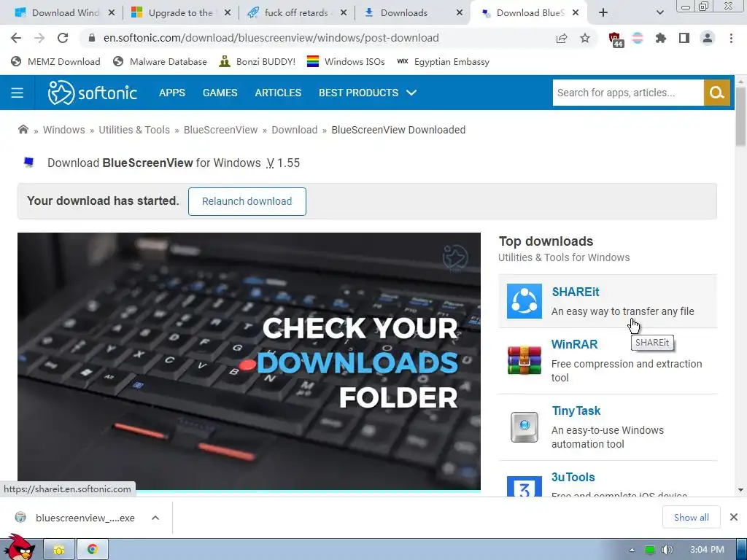Expand BEST PRODUCTS dropdown
This screenshot has height=560, width=747.
pos(368,93)
